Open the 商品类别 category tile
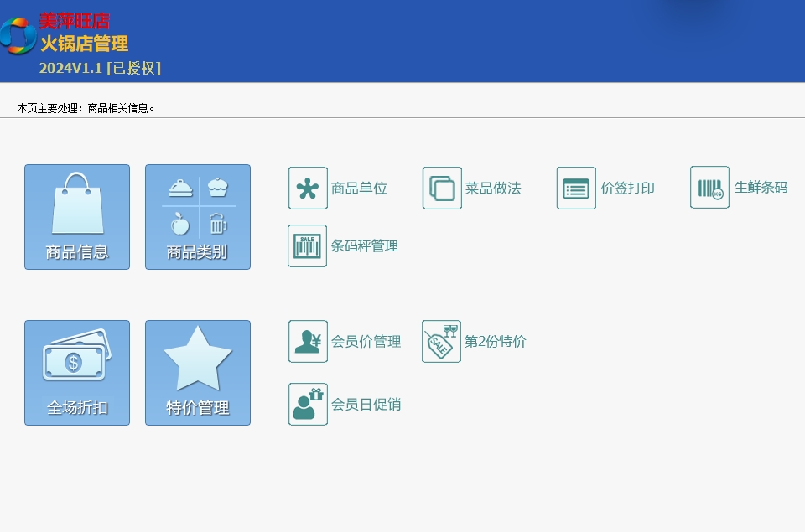805x532 pixels. point(198,216)
